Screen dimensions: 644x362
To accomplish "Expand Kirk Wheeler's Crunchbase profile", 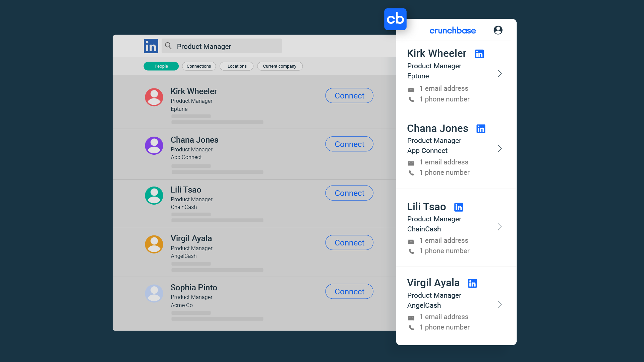I will (499, 73).
